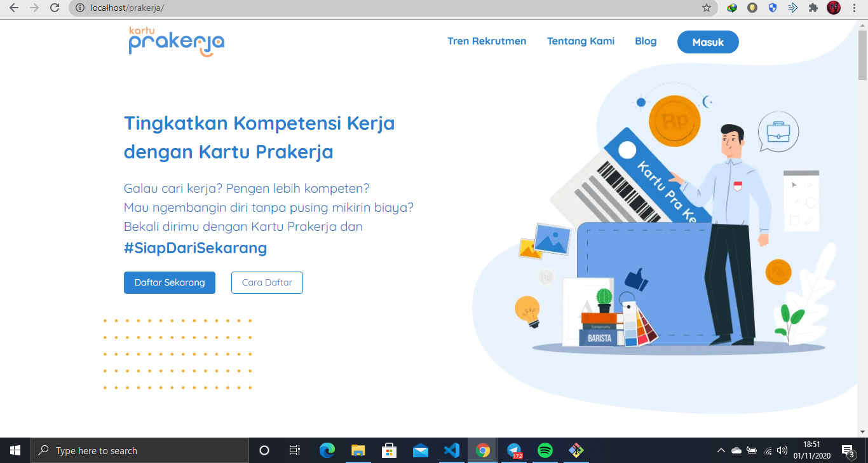Viewport: 868px width, 463px height.
Task: Open Task View on taskbar
Action: pyautogui.click(x=295, y=450)
